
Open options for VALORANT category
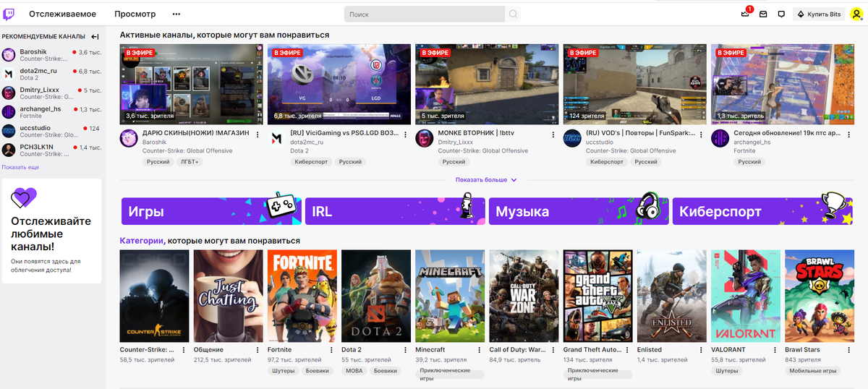[774, 350]
